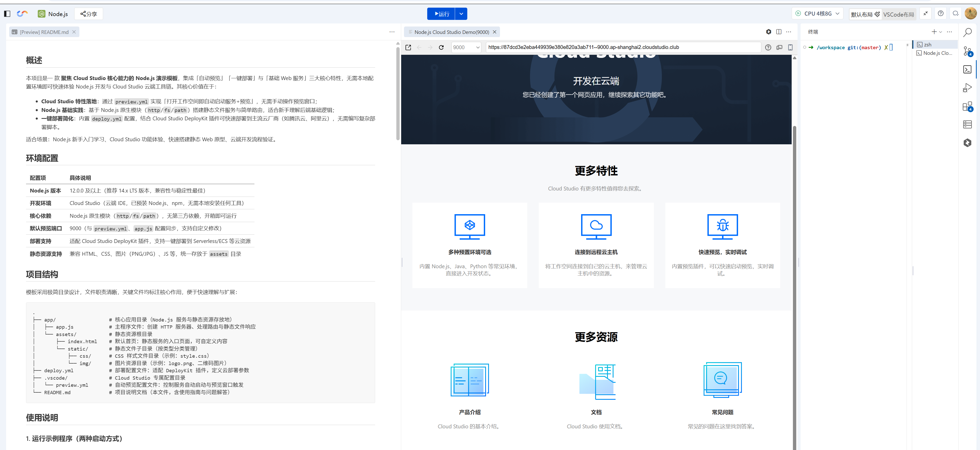
Task: Open preview in external browser icon
Action: tap(408, 47)
